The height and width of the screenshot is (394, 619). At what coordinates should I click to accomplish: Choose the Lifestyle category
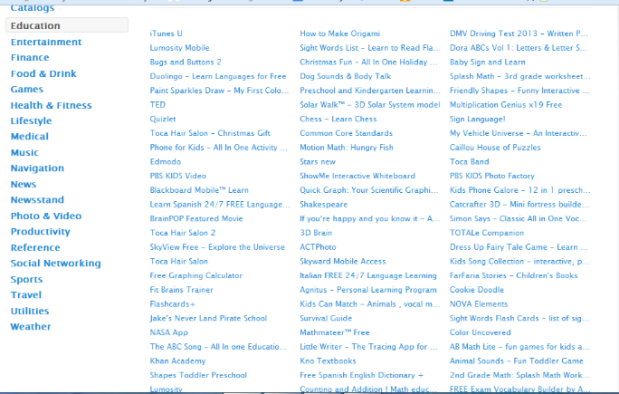click(31, 121)
